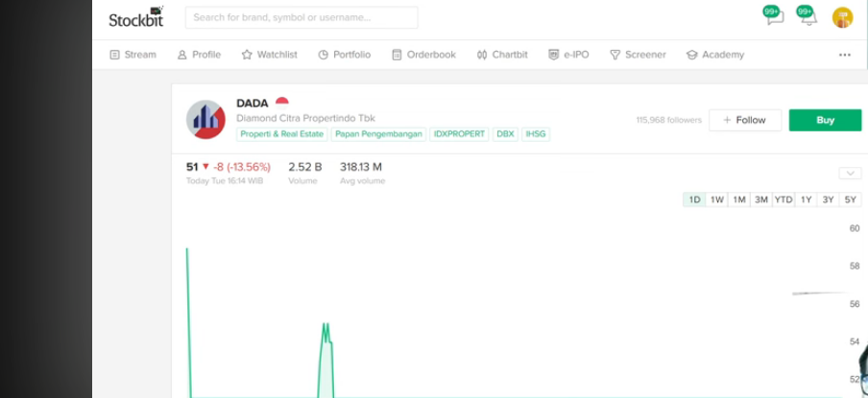Open the Screener page
868x398 pixels.
click(x=638, y=55)
